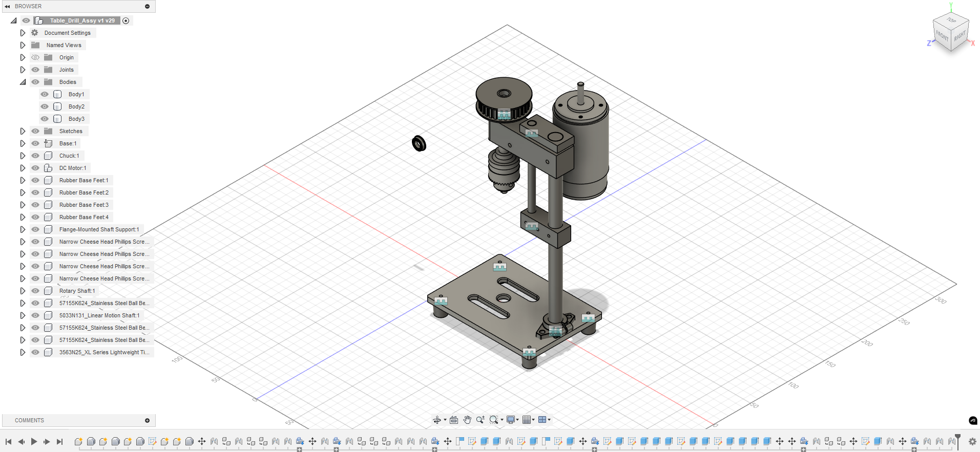Viewport: 980px width, 452px height.
Task: Activate the Table_Drill_Assy radio button
Action: click(x=126, y=20)
